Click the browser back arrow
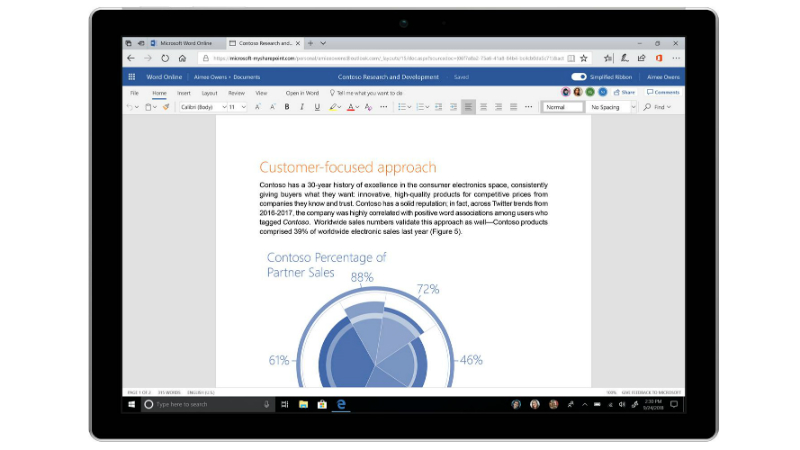This screenshot has width=800, height=450. [x=131, y=58]
